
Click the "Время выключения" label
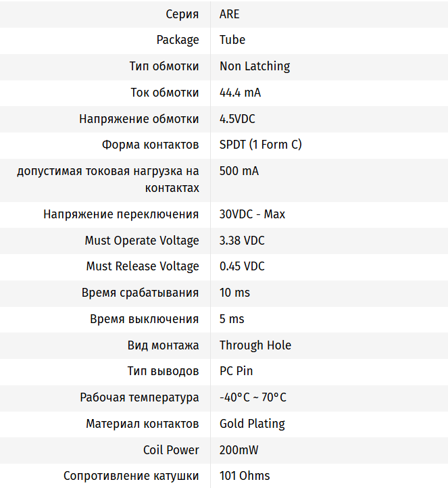click(144, 319)
